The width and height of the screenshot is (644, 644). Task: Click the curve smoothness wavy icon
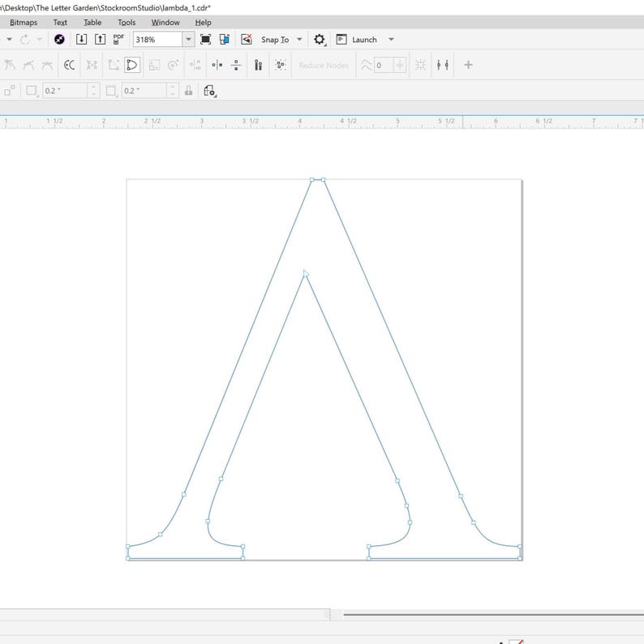(366, 65)
